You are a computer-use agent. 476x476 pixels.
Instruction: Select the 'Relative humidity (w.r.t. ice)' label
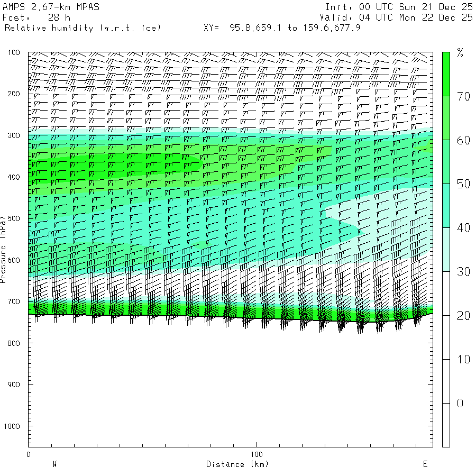click(82, 28)
